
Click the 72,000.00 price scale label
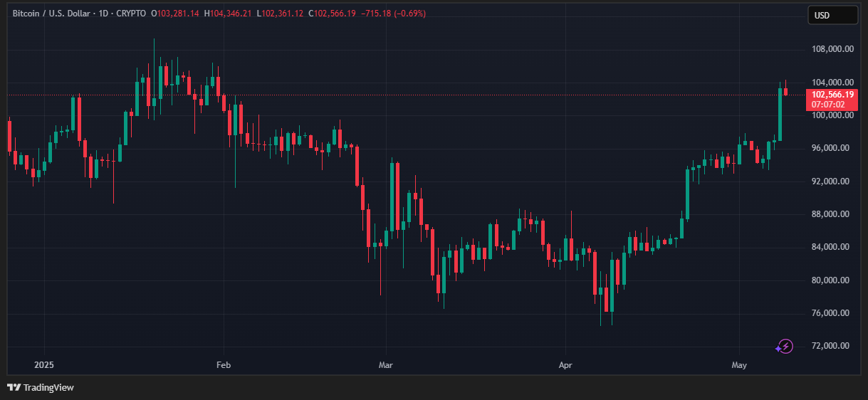[832, 346]
